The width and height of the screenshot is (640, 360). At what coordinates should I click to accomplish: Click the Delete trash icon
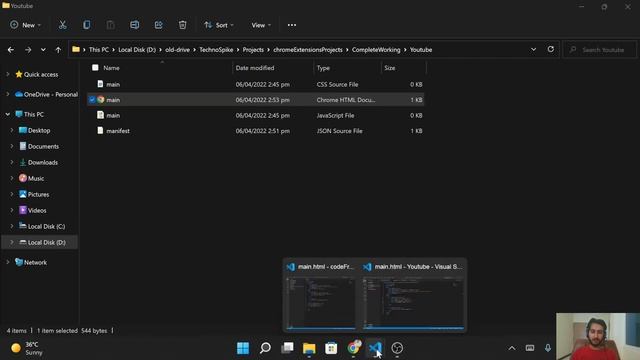(182, 25)
